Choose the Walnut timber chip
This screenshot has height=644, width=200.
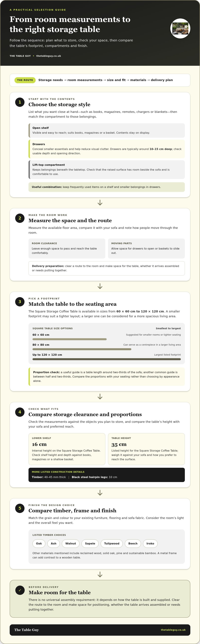71,543
